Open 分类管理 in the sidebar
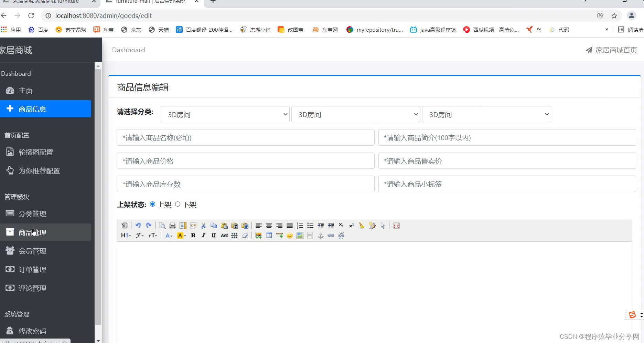 (45, 214)
